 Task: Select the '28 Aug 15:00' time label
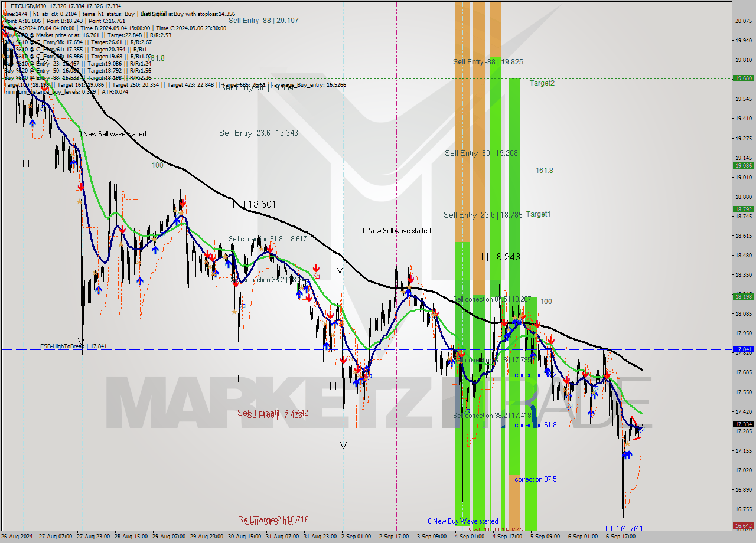click(132, 537)
